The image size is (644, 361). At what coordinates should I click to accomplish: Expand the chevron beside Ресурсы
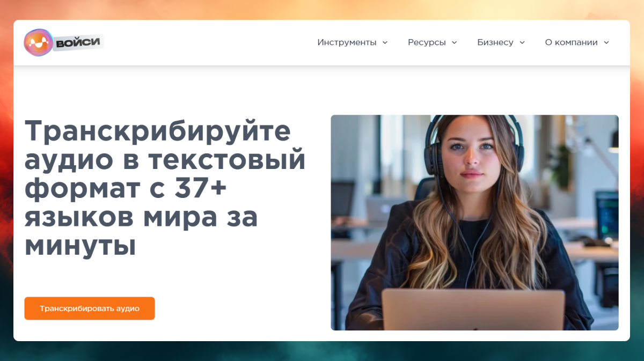click(x=454, y=42)
